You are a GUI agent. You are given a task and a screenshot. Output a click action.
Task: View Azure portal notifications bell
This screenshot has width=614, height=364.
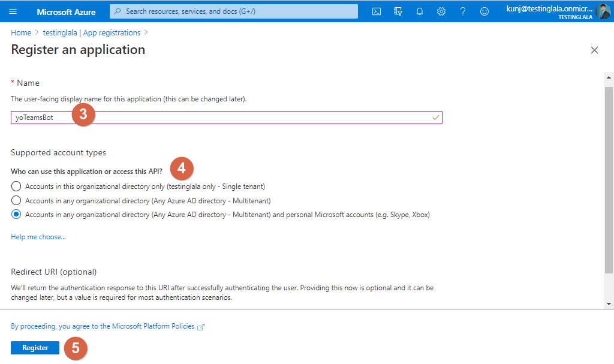tap(420, 11)
